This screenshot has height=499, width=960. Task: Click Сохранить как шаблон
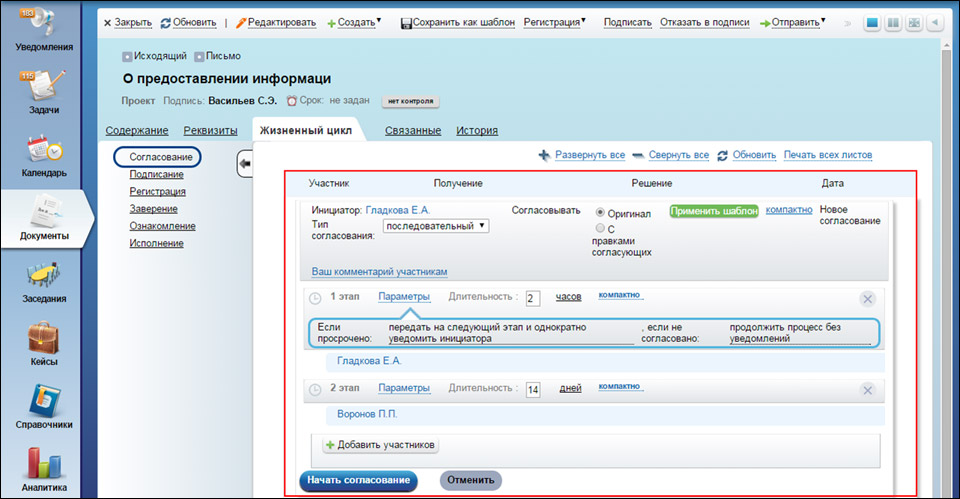point(458,23)
